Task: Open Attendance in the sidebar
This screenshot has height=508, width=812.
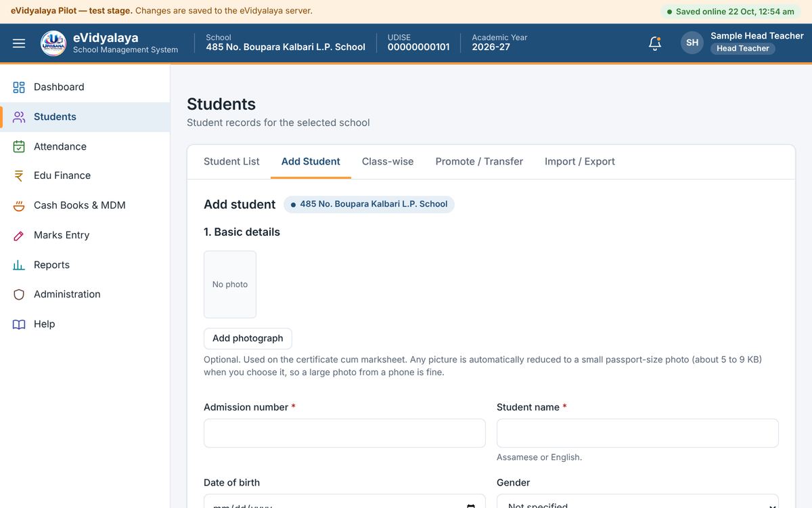Action: point(85,146)
